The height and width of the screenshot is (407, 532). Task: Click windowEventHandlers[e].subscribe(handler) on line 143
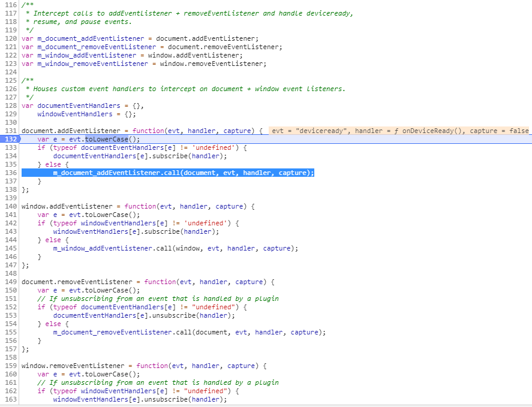coord(136,231)
